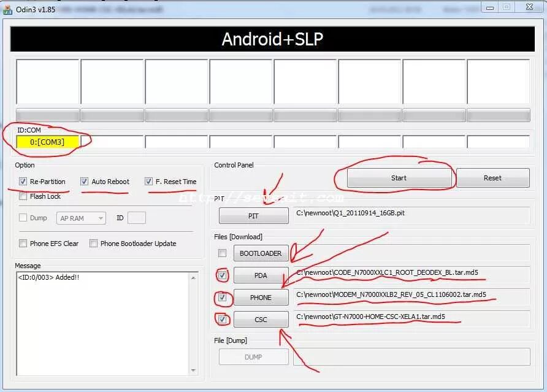Click the first progress bar slot
Viewport: 547px width, 392px height.
click(x=48, y=115)
